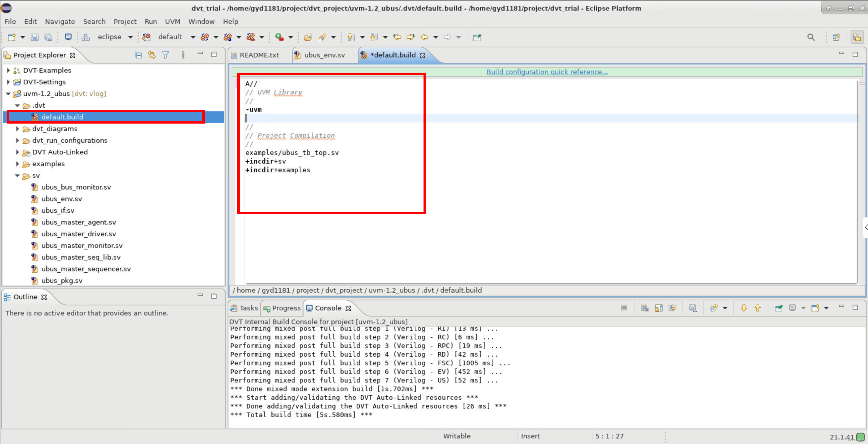This screenshot has width=868, height=444.
Task: Switch to the ubus_env.sv editor tab
Action: point(324,55)
